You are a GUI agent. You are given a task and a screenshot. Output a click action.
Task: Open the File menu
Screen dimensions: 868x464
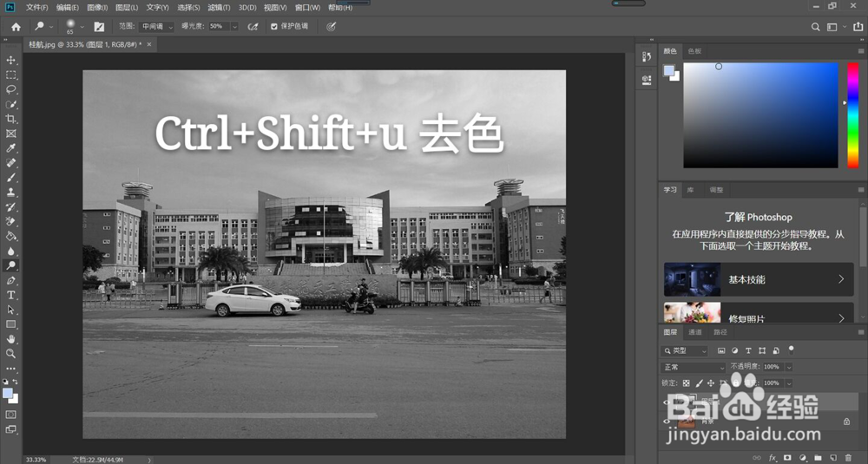click(x=36, y=8)
